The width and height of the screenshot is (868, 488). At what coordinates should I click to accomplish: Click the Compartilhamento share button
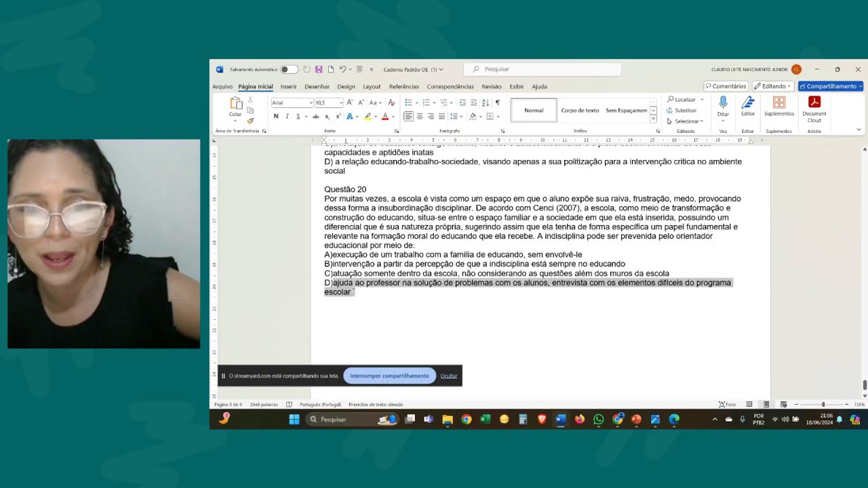click(831, 86)
